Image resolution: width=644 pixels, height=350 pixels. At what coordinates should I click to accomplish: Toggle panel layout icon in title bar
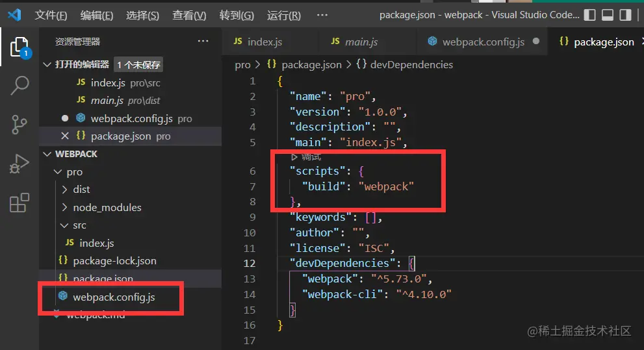(x=608, y=15)
